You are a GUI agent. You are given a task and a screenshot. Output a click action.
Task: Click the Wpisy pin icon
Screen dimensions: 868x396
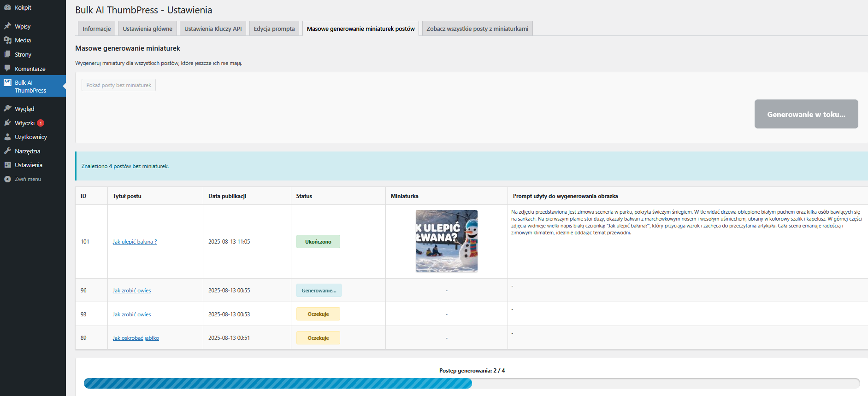[x=7, y=26]
